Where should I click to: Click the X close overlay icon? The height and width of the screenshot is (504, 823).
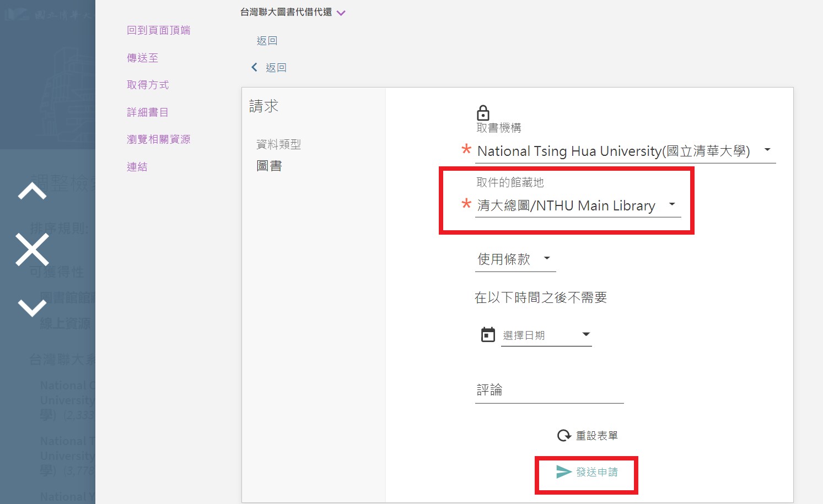(x=32, y=250)
